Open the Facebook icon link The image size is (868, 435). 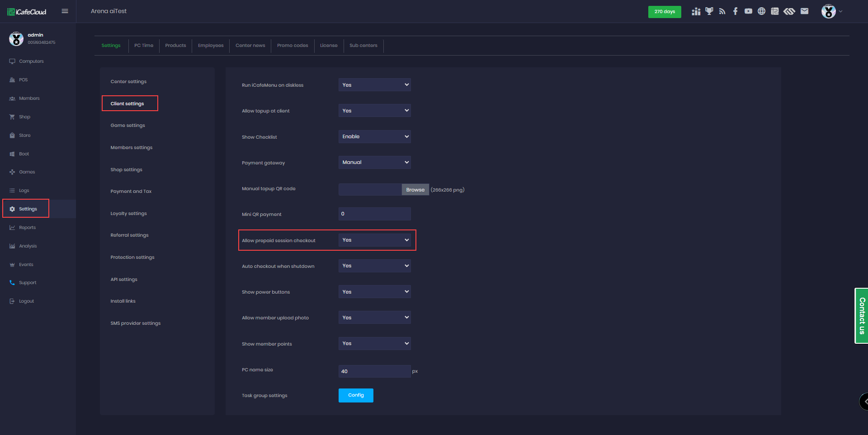735,11
